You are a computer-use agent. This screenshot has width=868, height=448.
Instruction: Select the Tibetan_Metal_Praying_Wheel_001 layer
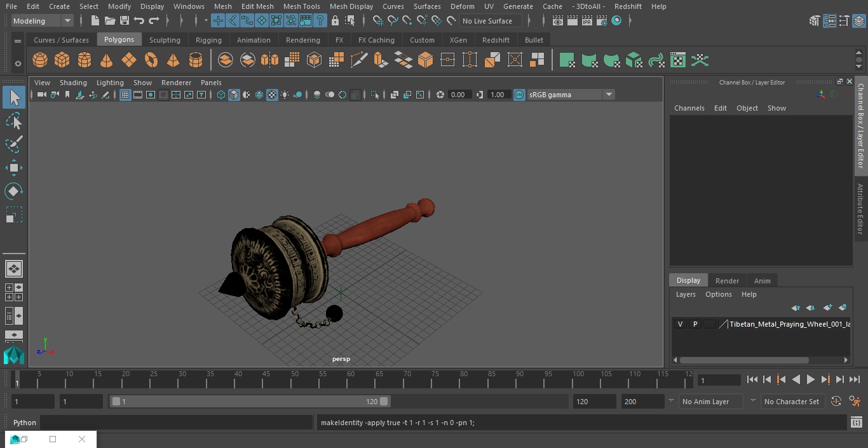point(790,324)
